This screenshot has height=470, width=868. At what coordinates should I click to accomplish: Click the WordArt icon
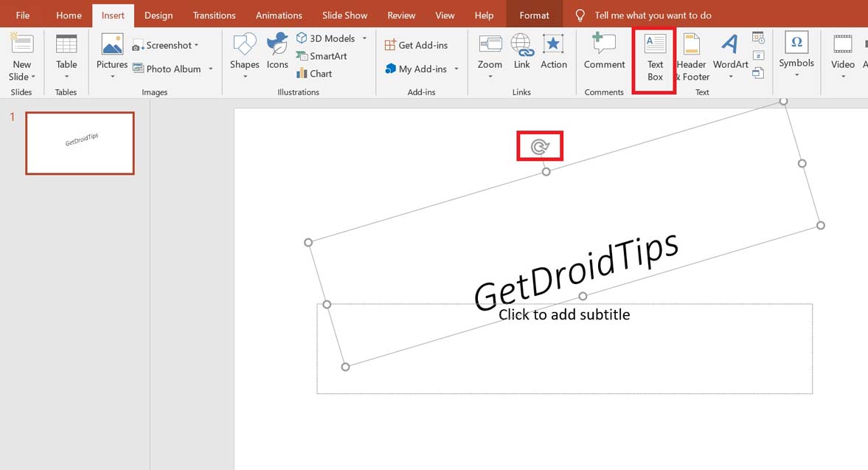pos(730,44)
